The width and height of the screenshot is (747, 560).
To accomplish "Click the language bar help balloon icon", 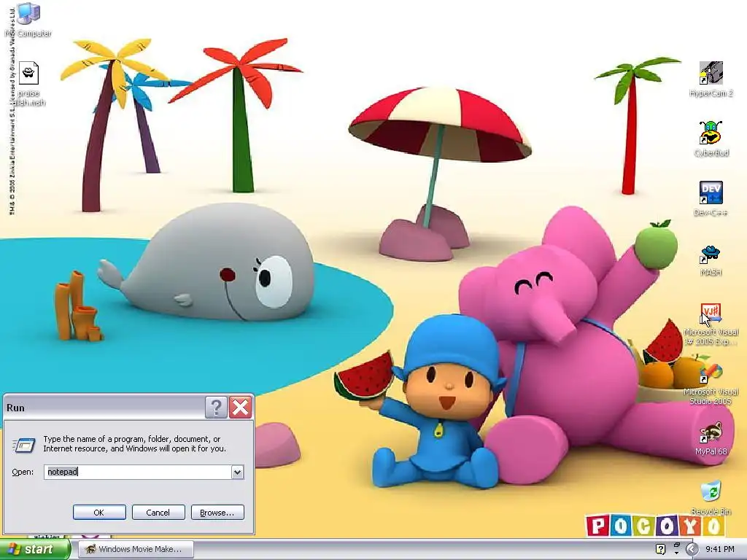I will point(660,549).
